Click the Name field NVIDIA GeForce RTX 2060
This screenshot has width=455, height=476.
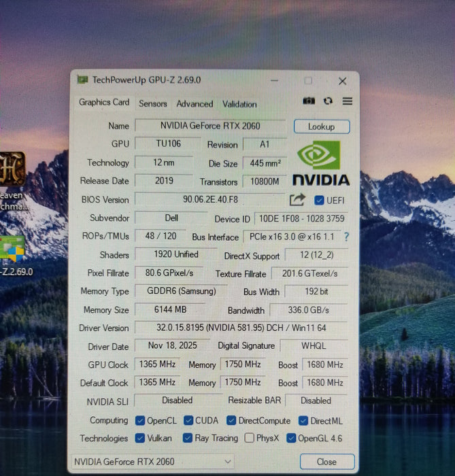tap(210, 126)
